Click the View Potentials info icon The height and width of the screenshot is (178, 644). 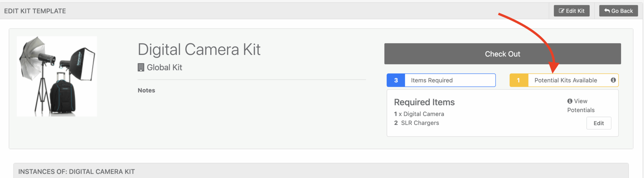pyautogui.click(x=569, y=101)
